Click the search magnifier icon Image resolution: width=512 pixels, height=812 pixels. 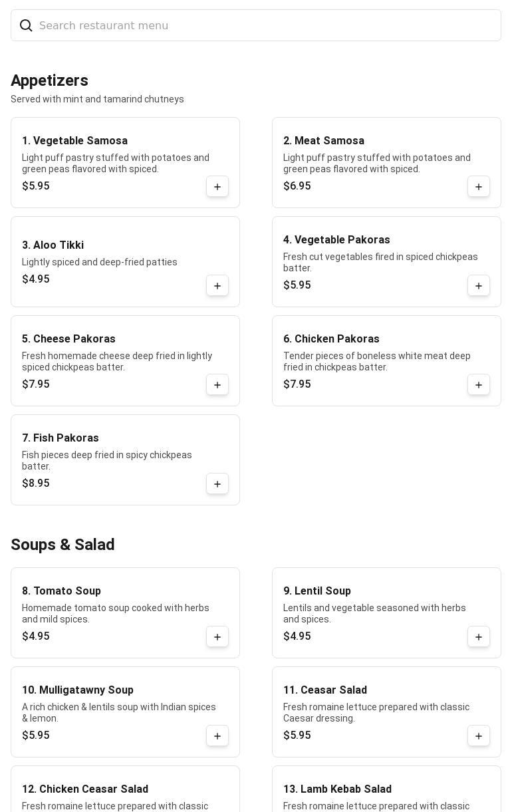[x=26, y=25]
